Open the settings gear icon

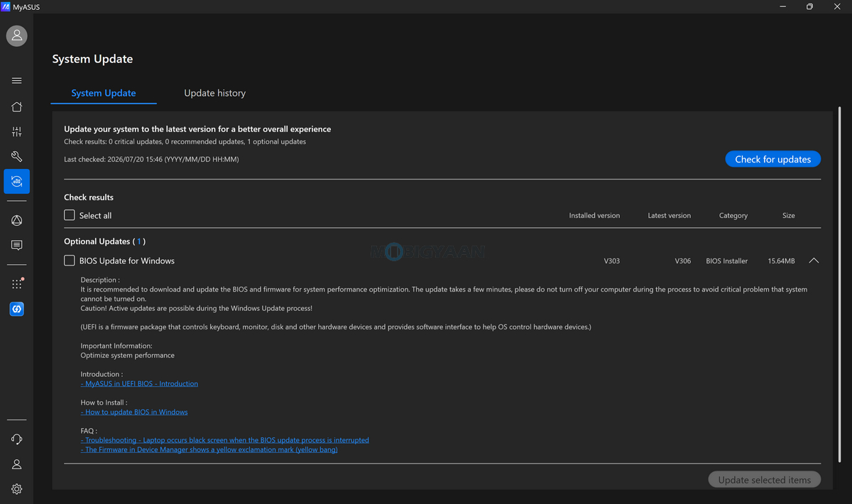coord(17,489)
